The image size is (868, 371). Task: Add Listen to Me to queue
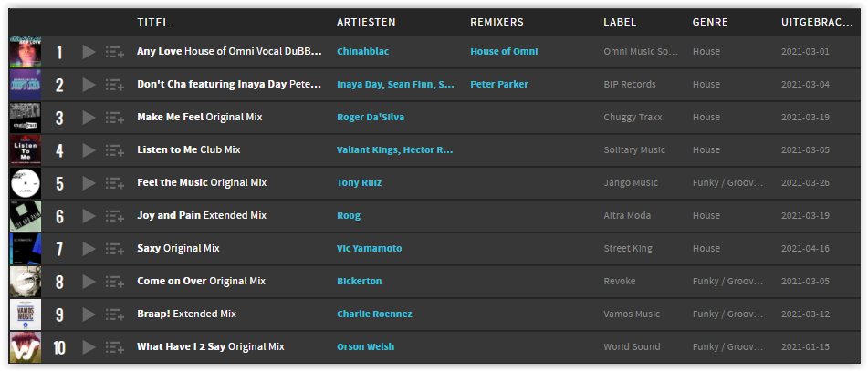tap(115, 150)
